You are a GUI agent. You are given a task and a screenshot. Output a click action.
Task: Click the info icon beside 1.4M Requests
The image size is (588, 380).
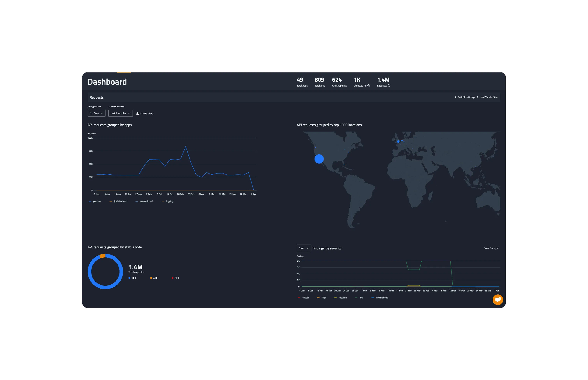pos(389,86)
